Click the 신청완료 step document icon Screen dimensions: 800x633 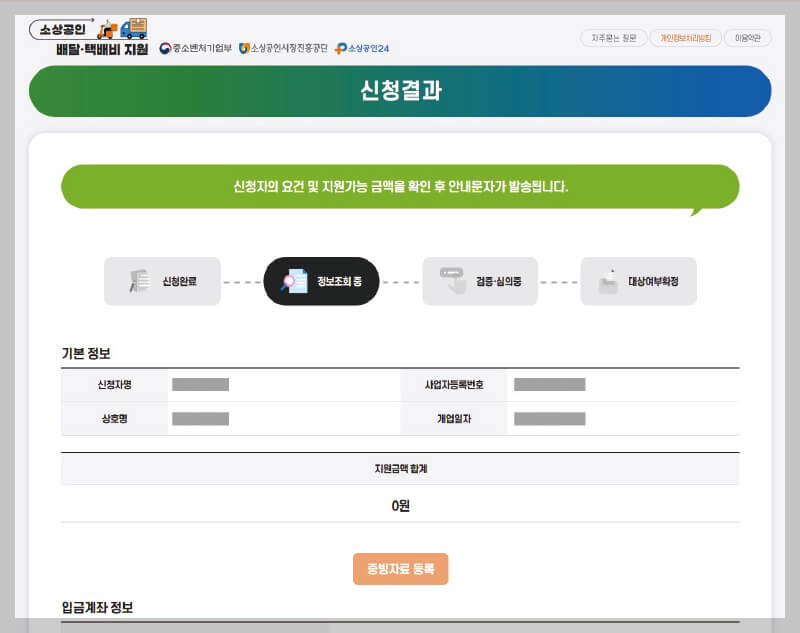coord(140,281)
